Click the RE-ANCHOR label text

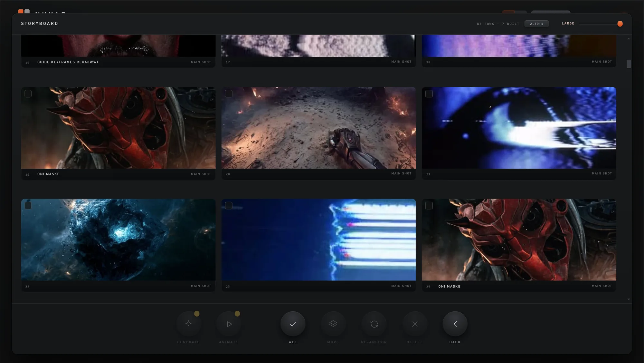[374, 342]
